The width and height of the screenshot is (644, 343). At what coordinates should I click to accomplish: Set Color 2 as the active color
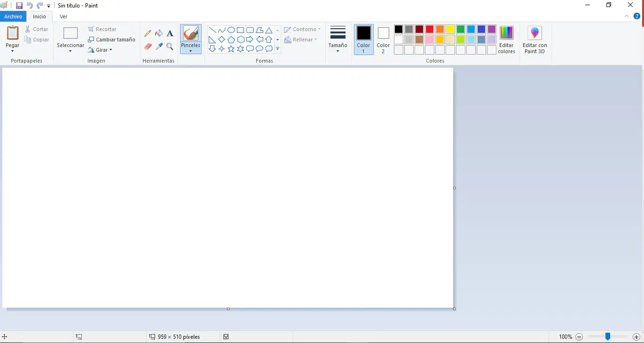[384, 40]
